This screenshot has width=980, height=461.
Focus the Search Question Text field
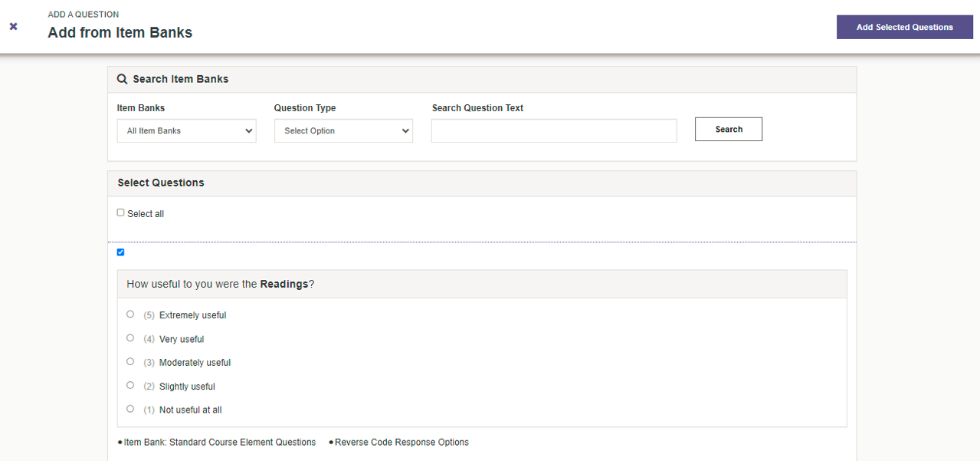[x=554, y=130]
